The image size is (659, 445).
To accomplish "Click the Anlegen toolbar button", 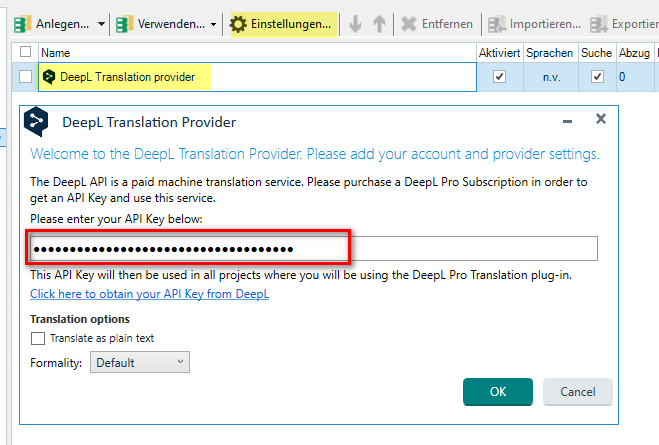I will pyautogui.click(x=51, y=24).
